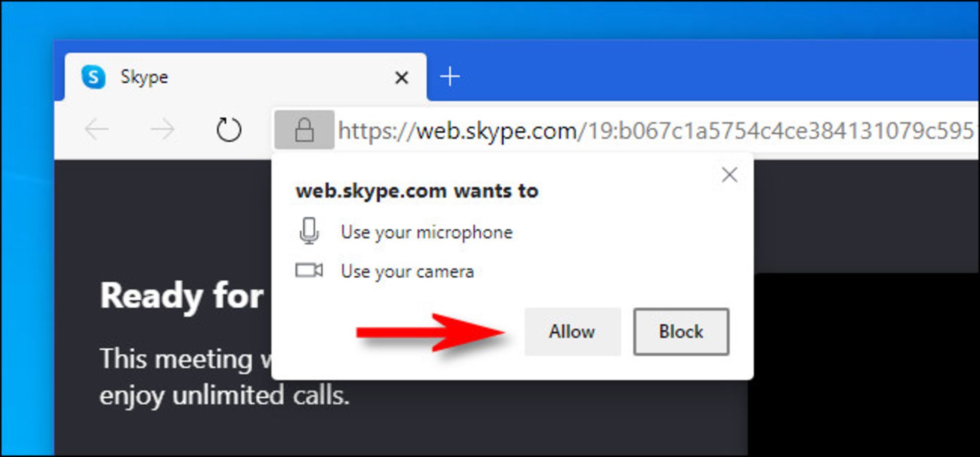Click the Allow button in permission popup
980x457 pixels.
click(572, 331)
